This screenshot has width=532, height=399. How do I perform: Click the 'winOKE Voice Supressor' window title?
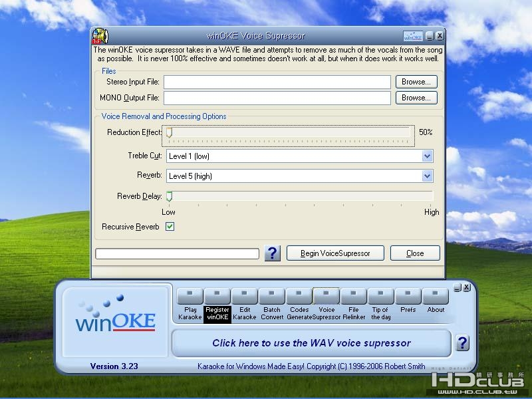pos(256,36)
